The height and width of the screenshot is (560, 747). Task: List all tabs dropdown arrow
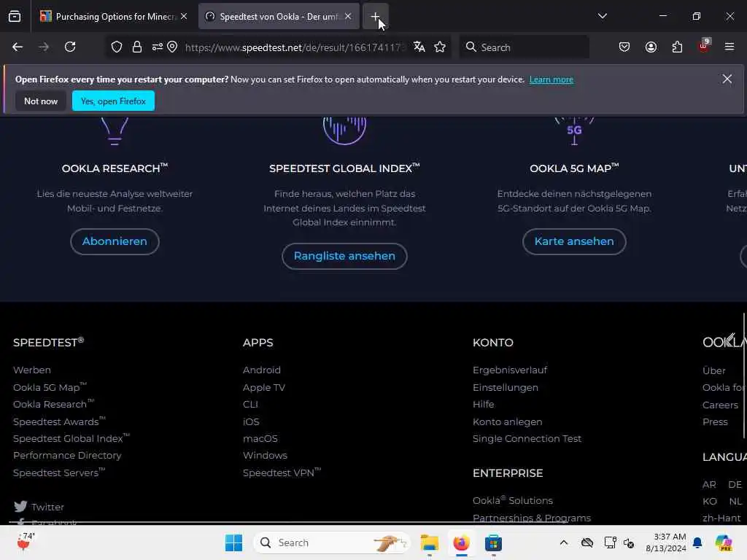click(602, 16)
